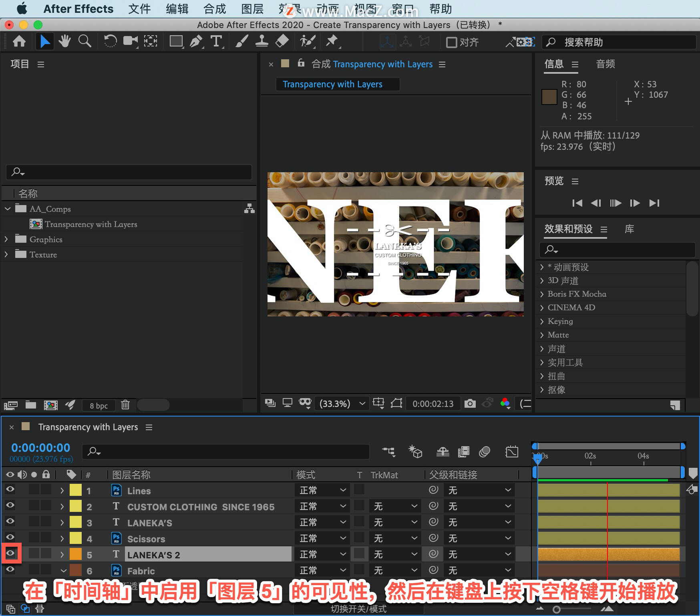The height and width of the screenshot is (616, 700).
Task: Click the brown label swatch of Fabric layer
Action: tap(75, 570)
